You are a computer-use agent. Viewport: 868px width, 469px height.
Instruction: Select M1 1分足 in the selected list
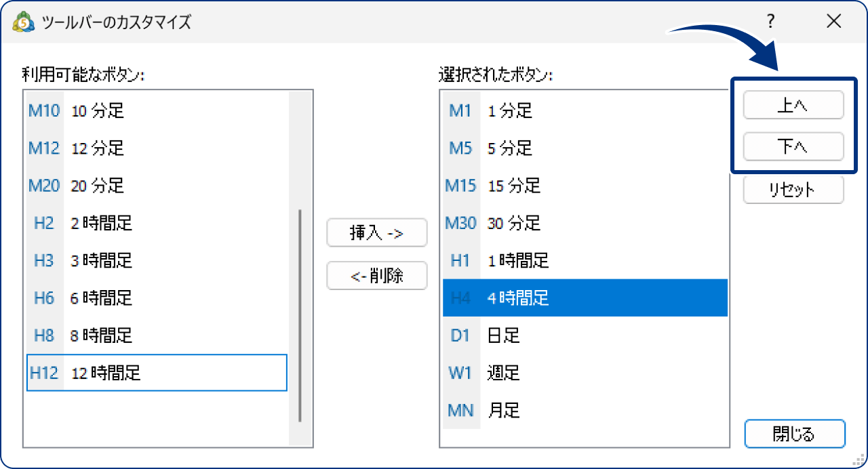coord(583,110)
